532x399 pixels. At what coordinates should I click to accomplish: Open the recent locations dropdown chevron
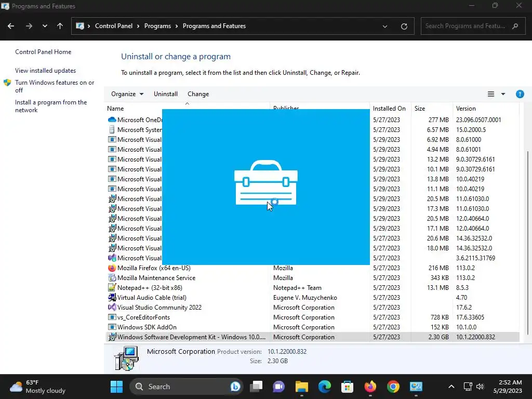[45, 26]
